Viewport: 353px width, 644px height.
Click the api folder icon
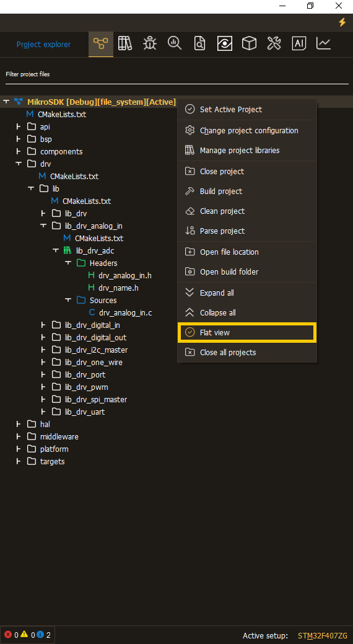pos(31,126)
